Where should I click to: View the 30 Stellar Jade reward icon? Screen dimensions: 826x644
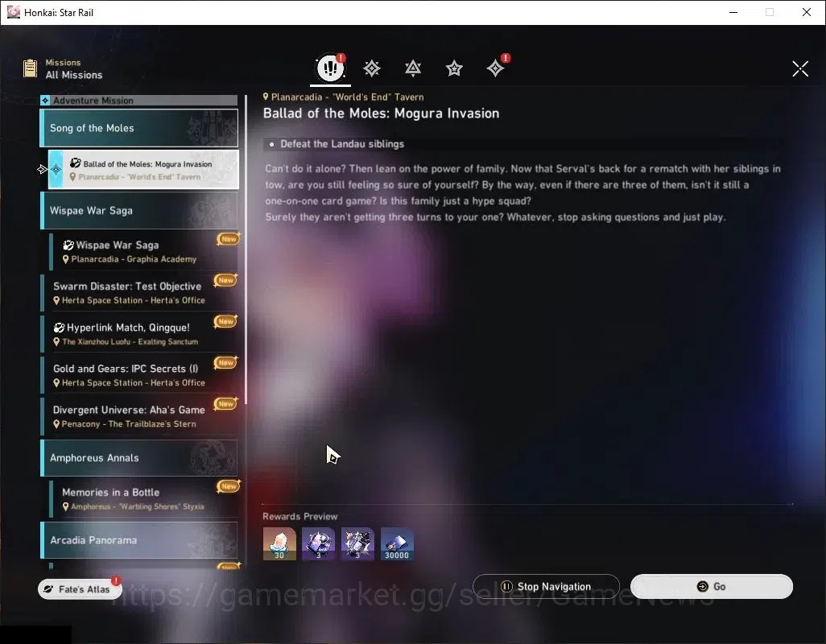[x=279, y=544]
